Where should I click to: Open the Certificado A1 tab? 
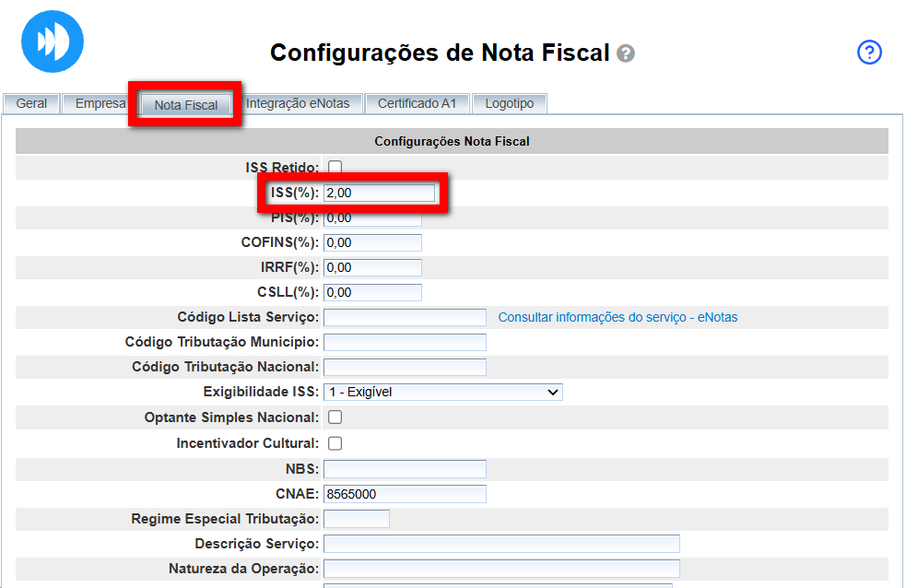tap(417, 104)
